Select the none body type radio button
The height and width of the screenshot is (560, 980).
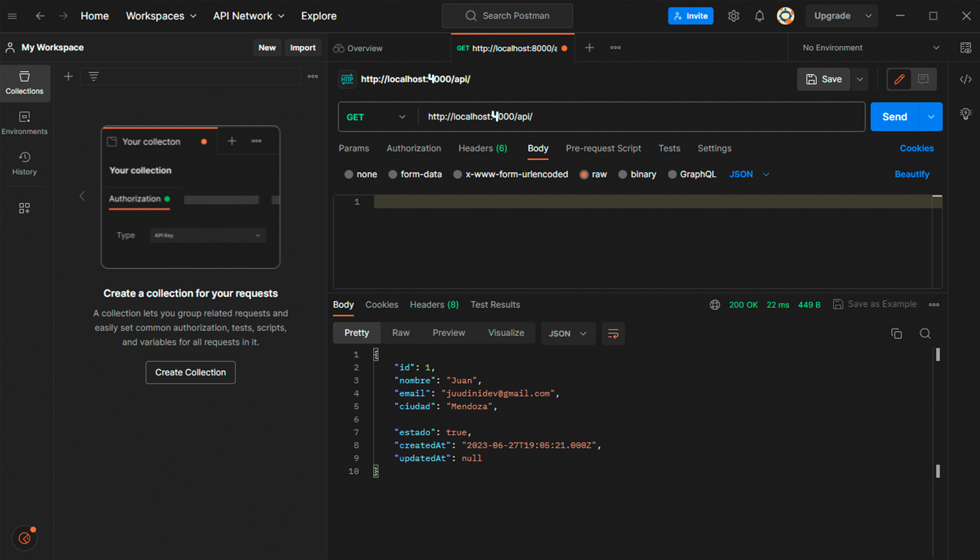click(x=349, y=174)
